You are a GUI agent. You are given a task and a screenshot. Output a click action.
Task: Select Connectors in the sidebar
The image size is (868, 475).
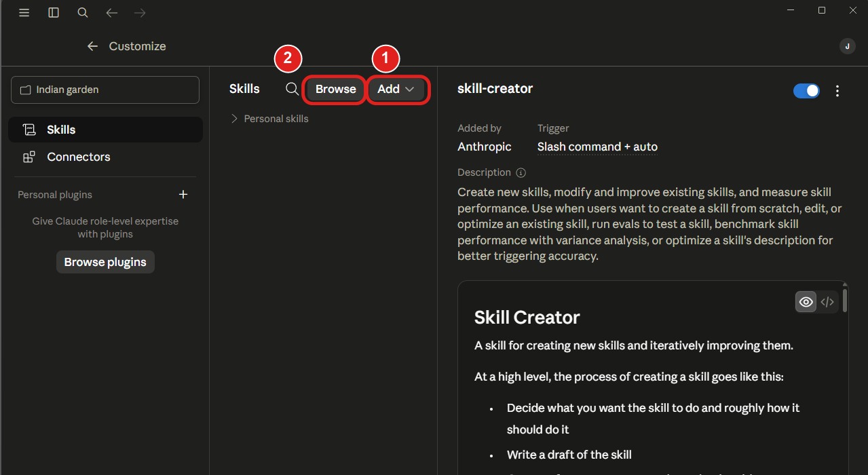[x=105, y=157]
